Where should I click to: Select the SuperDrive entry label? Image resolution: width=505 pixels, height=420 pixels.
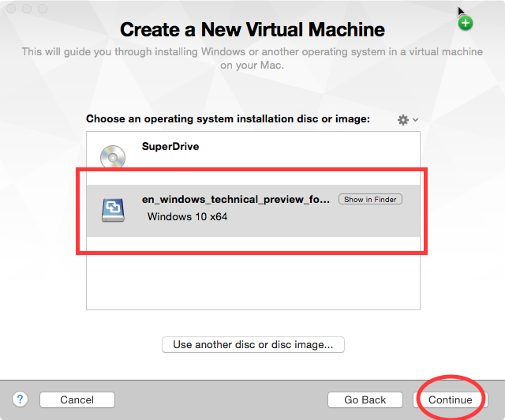point(170,146)
